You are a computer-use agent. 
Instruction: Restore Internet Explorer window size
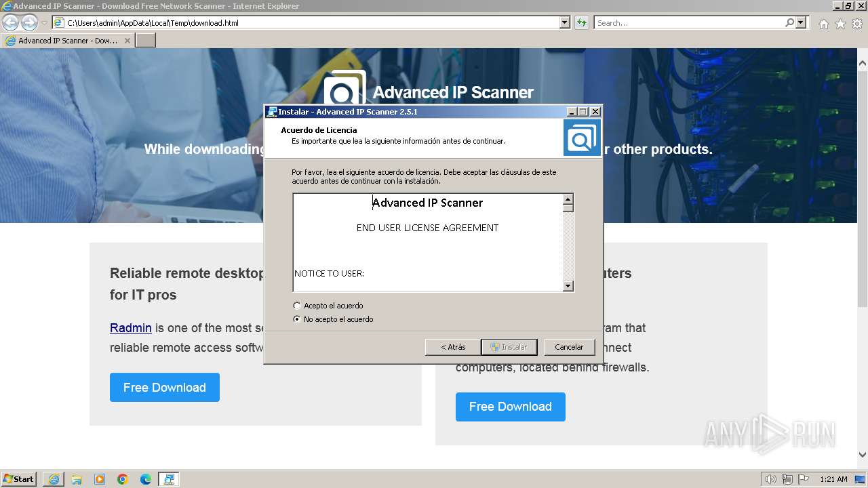tap(849, 6)
